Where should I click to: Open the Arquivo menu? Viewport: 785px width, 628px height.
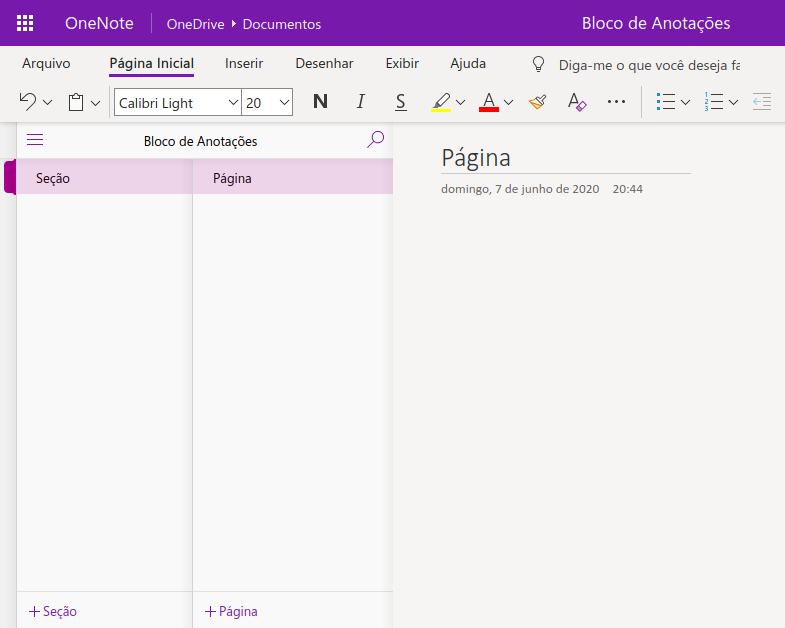coord(46,64)
